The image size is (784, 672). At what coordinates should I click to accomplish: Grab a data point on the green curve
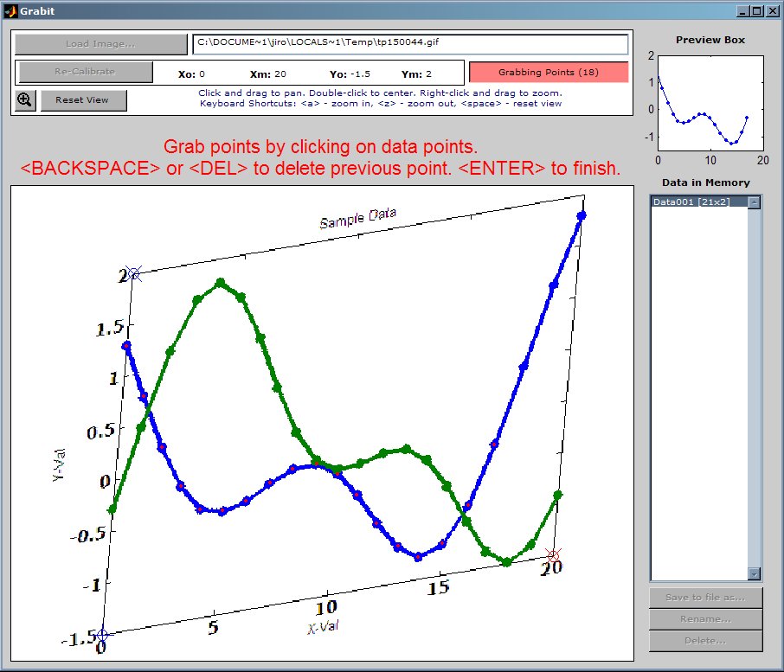tap(220, 283)
